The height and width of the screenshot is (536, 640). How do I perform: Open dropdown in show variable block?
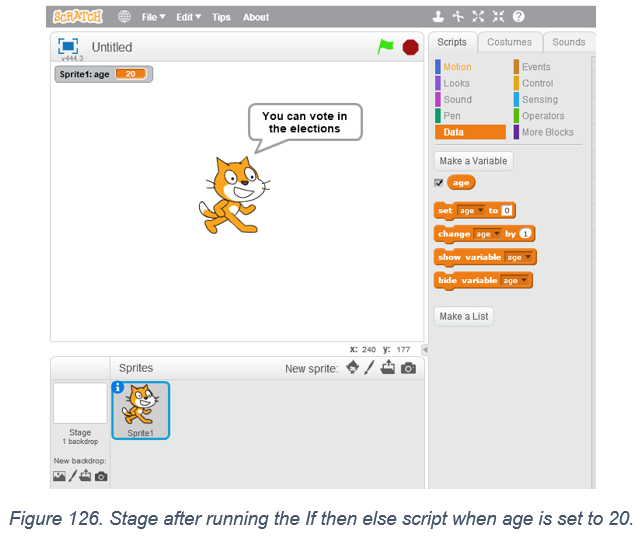click(518, 257)
